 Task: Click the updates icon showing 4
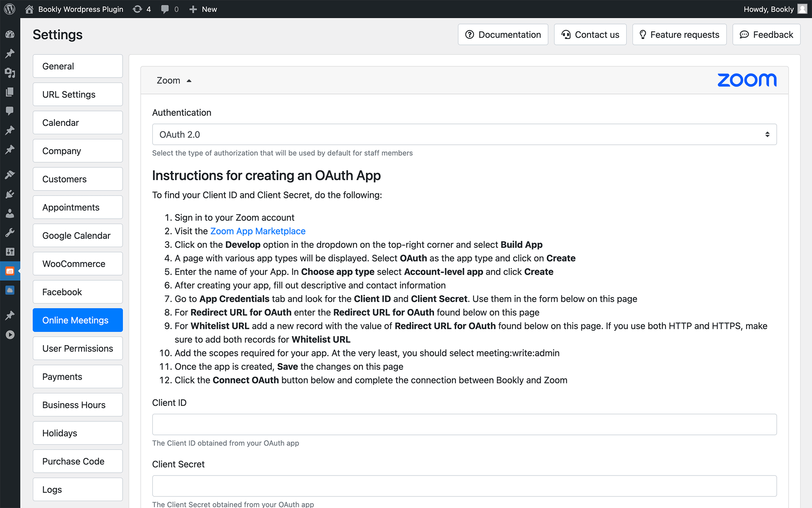(142, 9)
